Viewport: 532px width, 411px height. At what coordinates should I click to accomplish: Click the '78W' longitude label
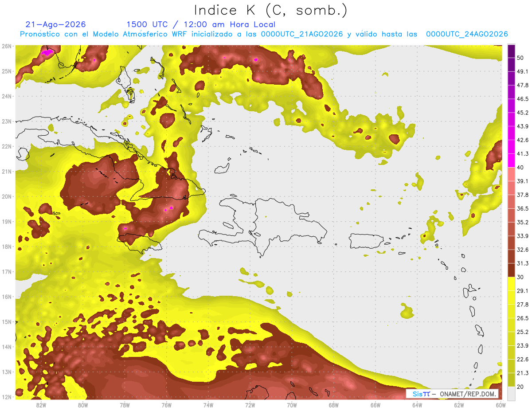pos(125,405)
